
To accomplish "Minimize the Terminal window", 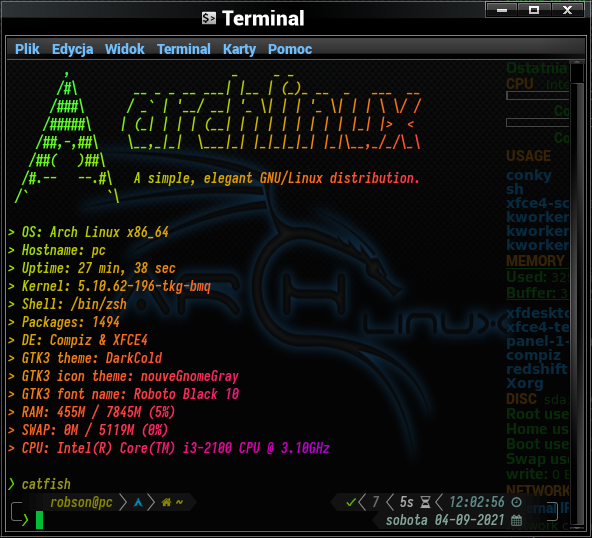I will point(502,10).
